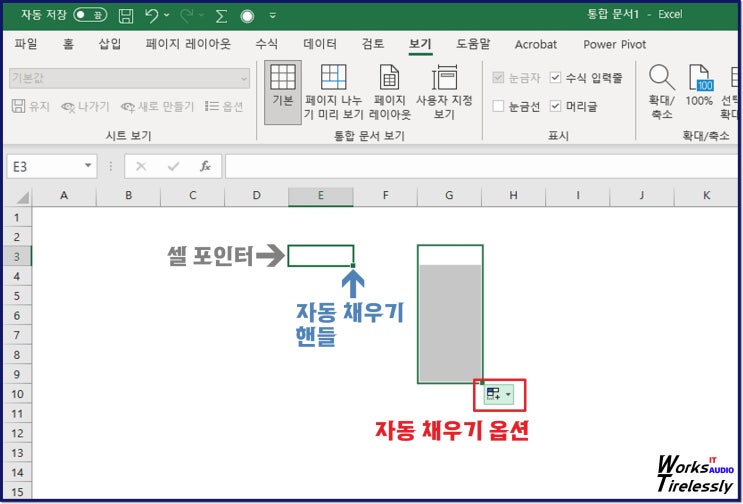
Task: Select row 10 header
Action: (x=17, y=394)
